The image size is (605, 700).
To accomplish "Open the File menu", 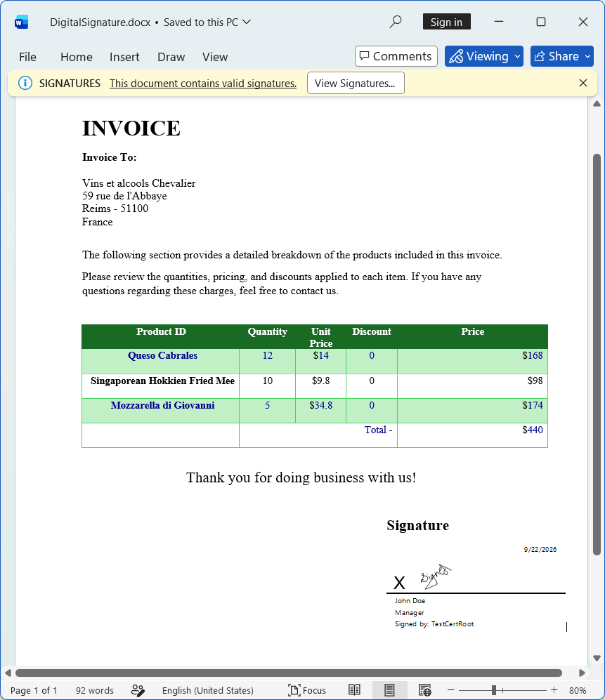I will click(x=27, y=57).
